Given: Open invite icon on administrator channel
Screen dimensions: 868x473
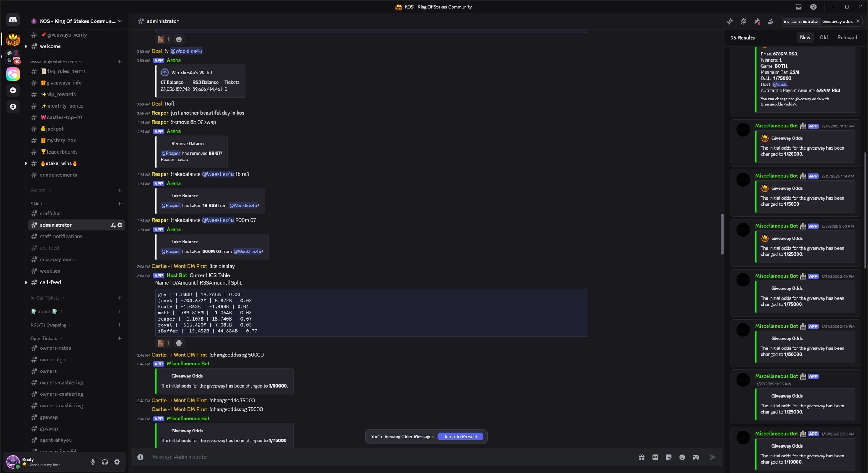Looking at the screenshot, I should click(x=113, y=225).
